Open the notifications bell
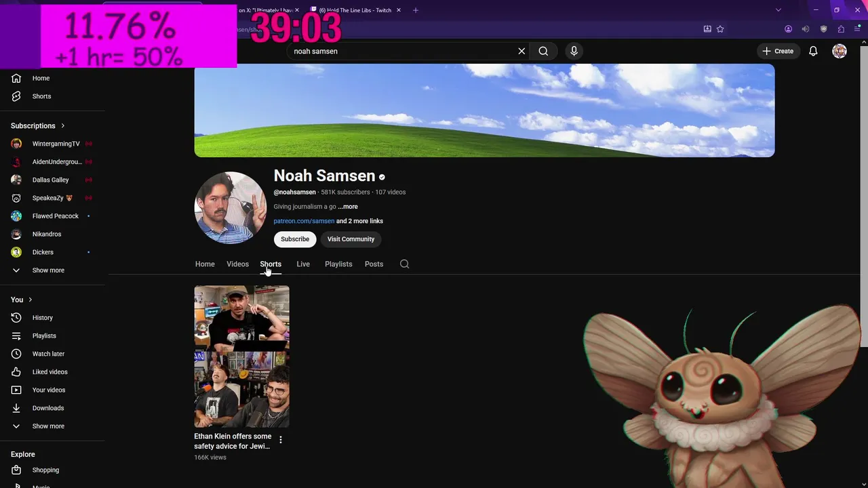Image resolution: width=868 pixels, height=488 pixels. pos(813,51)
